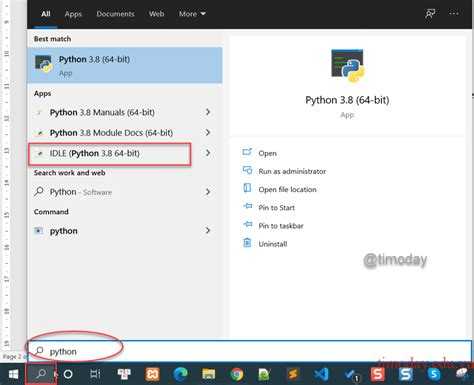Click the Pin to Start pin icon

[247, 206]
